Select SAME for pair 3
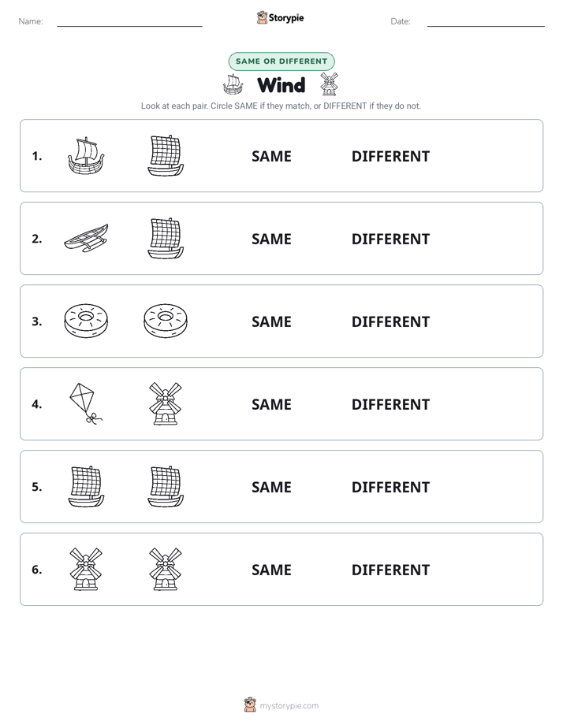This screenshot has height=728, width=563. pos(271,321)
